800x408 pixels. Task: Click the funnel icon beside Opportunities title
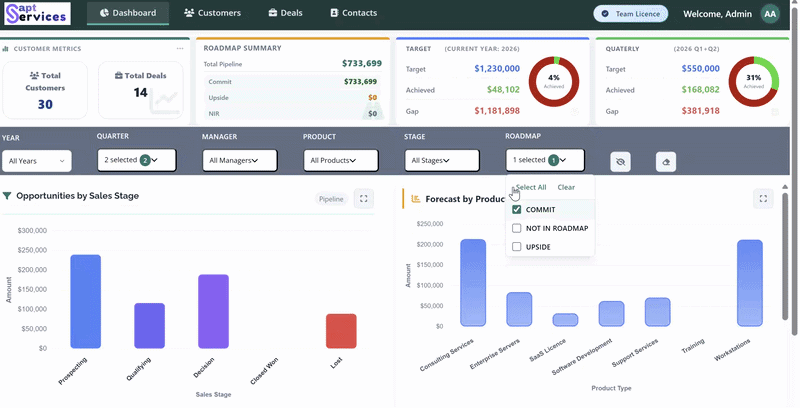(7, 196)
